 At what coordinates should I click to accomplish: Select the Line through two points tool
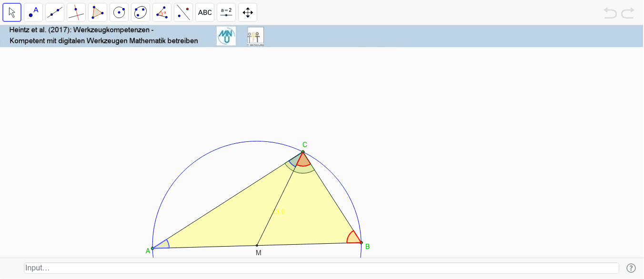(55, 12)
